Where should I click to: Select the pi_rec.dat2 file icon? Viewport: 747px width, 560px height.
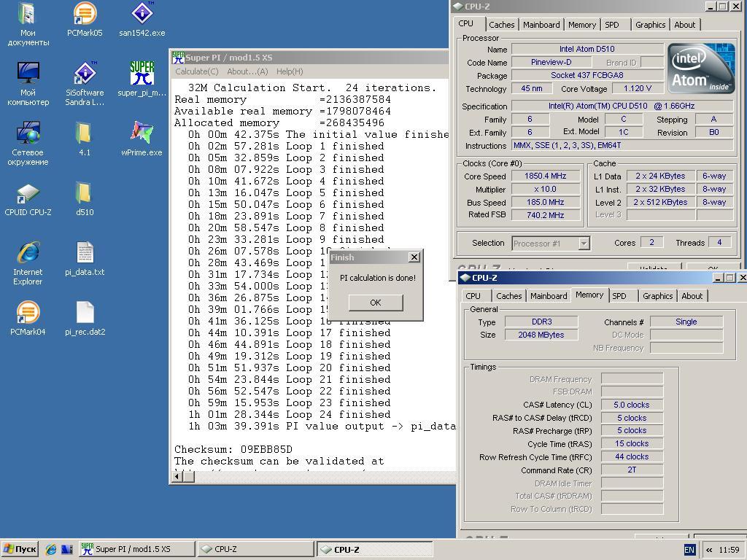coord(85,318)
